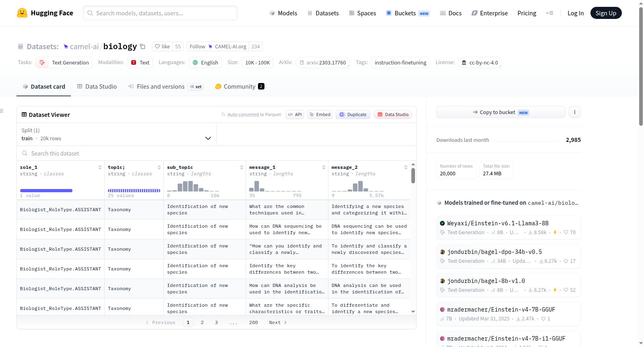Viewport: 644px width, 347px height.
Task: Sort by message_1 column arrows
Action: point(324,167)
